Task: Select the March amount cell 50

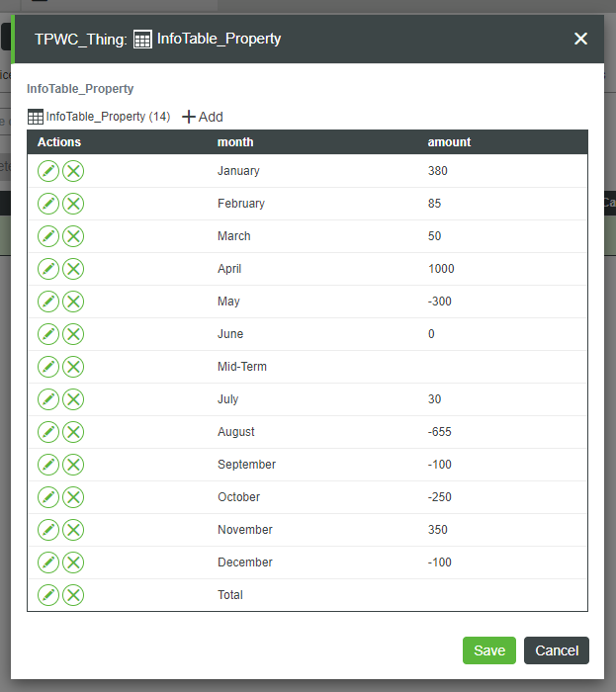Action: [x=435, y=236]
